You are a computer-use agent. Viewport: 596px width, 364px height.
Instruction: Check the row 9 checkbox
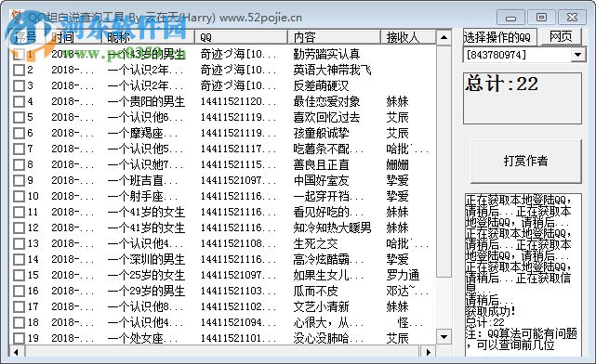[x=19, y=180]
